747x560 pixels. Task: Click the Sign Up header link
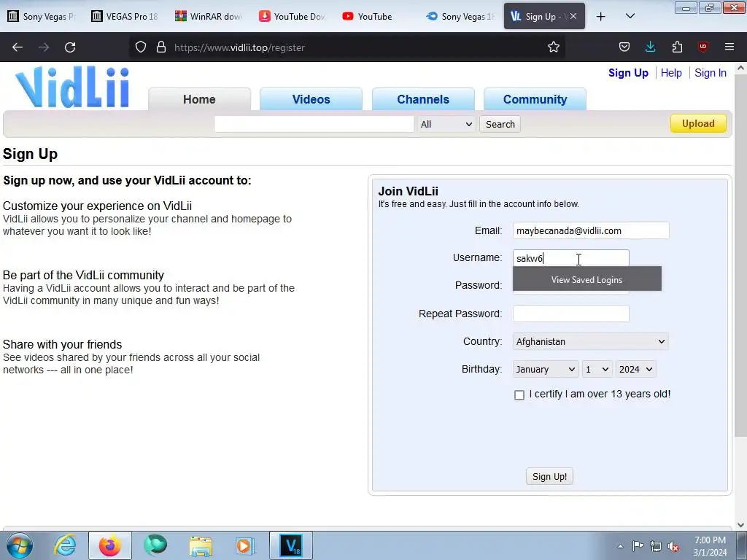tap(628, 73)
